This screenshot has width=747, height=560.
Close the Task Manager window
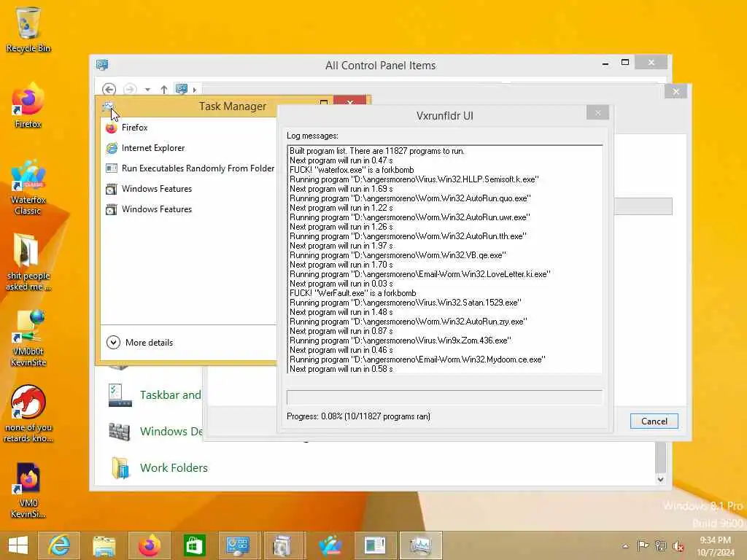349,101
